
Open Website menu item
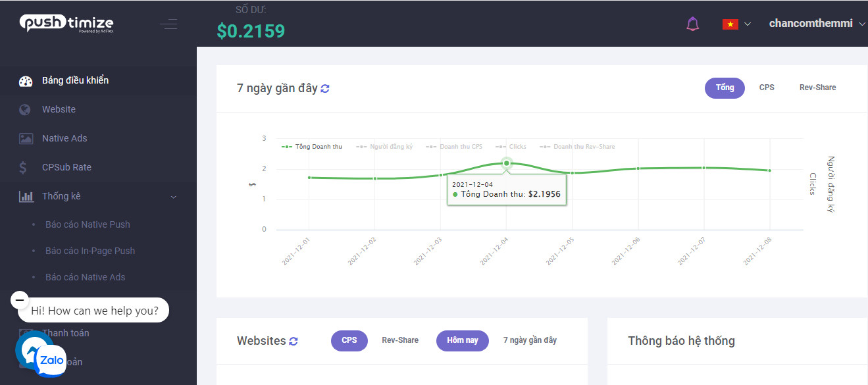(x=59, y=109)
